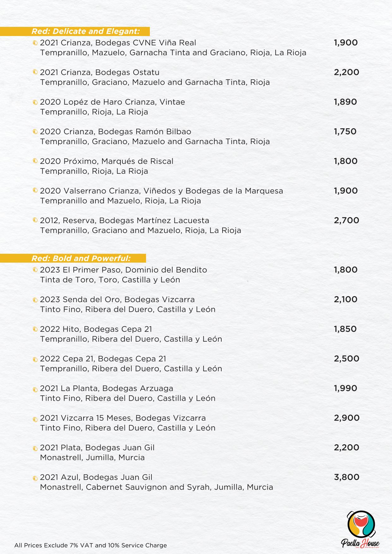The image size is (392, 554).
Task: Select the Red: Bold and Powerful heading
Action: pos(81,259)
